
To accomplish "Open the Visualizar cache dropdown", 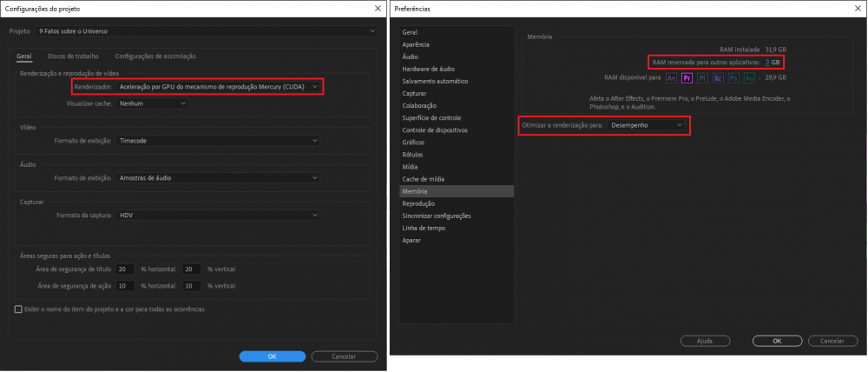I will [152, 103].
